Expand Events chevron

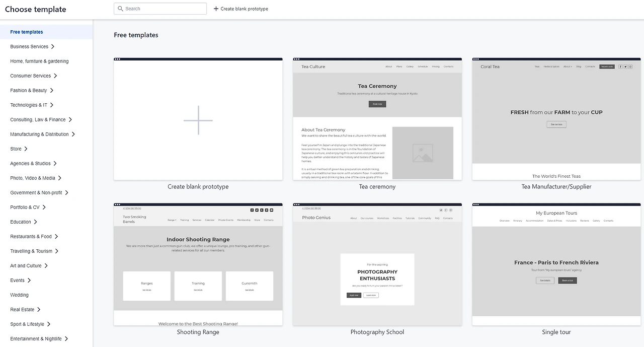click(x=29, y=280)
